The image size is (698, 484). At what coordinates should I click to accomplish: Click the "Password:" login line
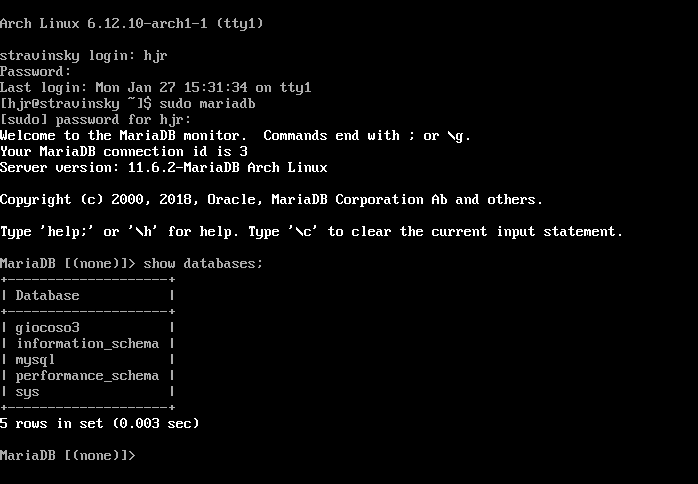pyautogui.click(x=35, y=71)
